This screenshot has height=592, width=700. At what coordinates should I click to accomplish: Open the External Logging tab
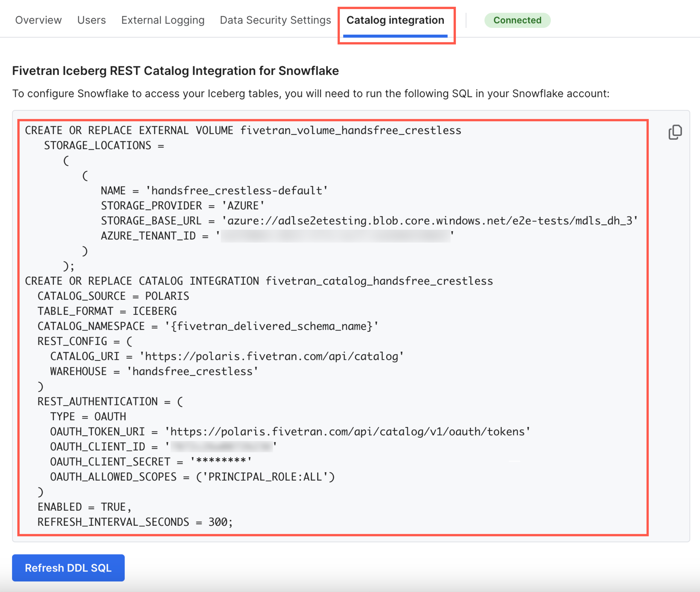tap(163, 20)
